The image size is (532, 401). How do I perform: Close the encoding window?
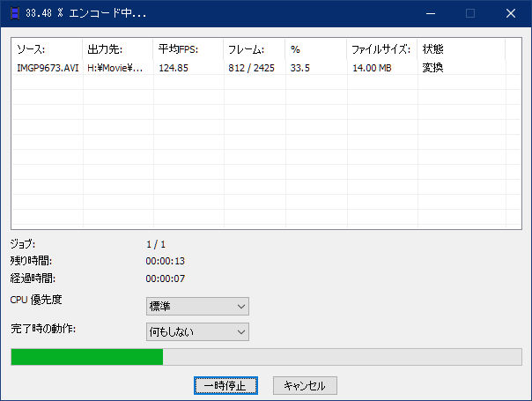(511, 13)
